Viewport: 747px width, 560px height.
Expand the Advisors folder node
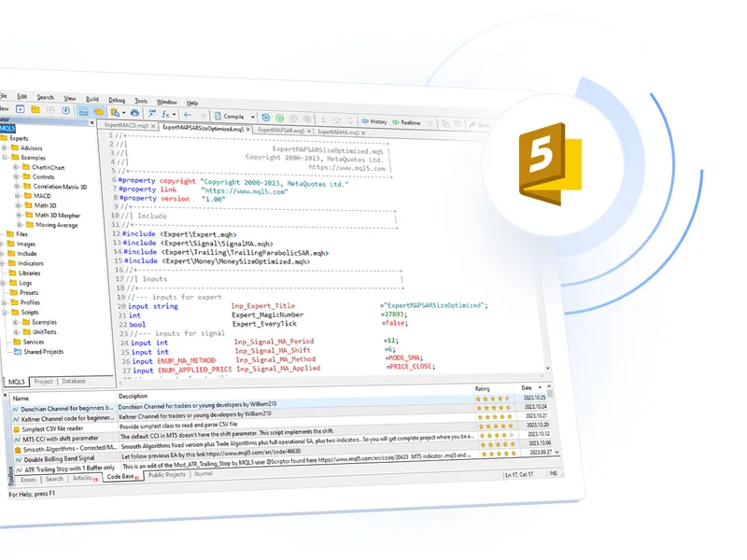click(5, 147)
